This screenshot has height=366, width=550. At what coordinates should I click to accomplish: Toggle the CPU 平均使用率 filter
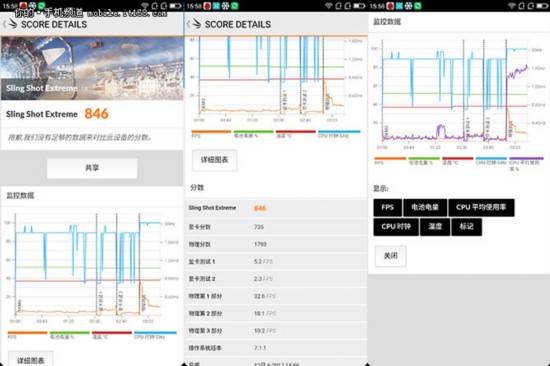point(481,207)
